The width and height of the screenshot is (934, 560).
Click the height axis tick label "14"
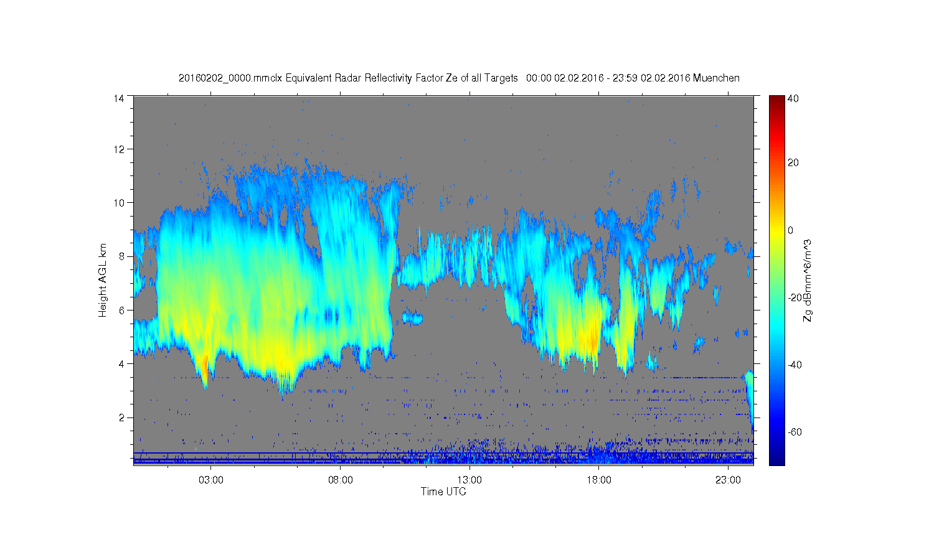[119, 98]
